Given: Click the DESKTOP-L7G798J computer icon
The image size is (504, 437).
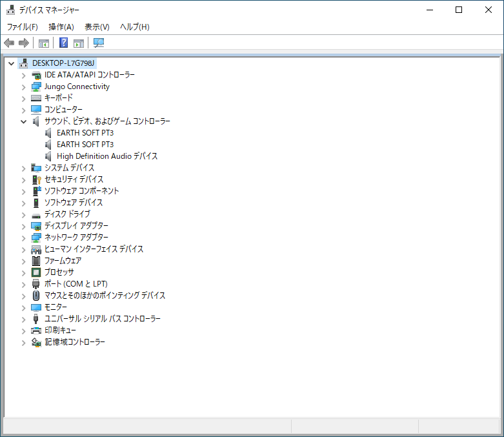Looking at the screenshot, I should tap(23, 63).
